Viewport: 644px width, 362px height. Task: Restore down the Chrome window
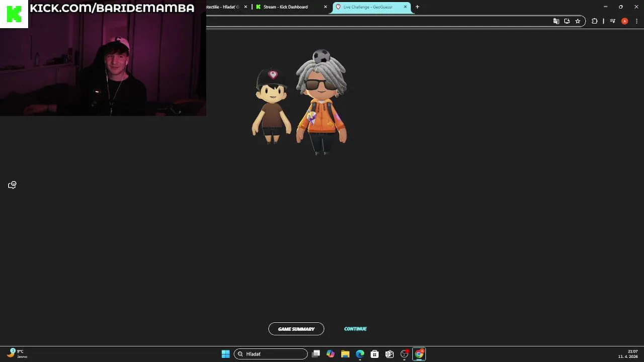(621, 7)
